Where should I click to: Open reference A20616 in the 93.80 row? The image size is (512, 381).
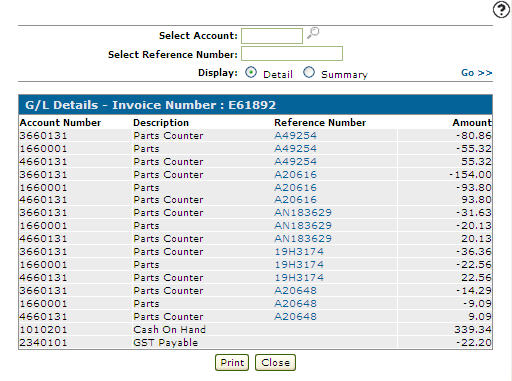coord(295,199)
